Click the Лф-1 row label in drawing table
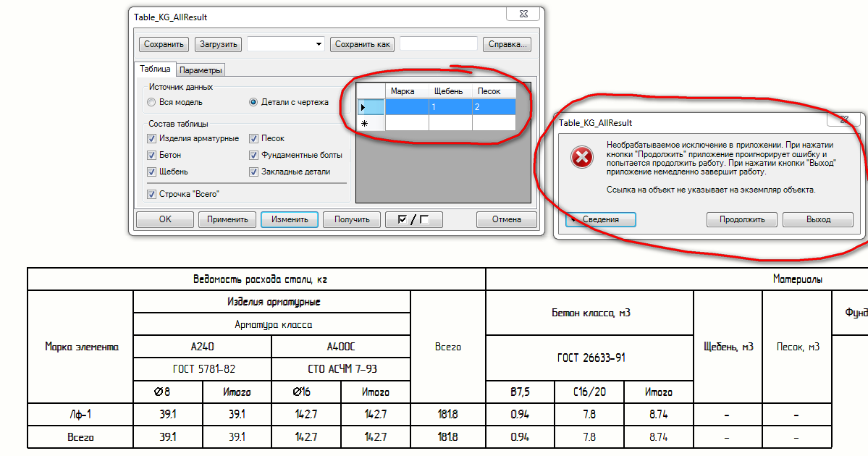The width and height of the screenshot is (868, 456). [81, 415]
